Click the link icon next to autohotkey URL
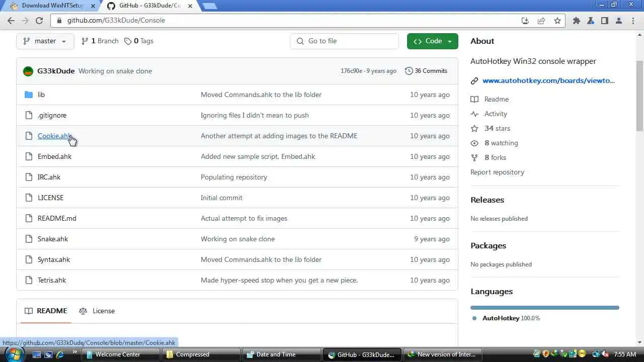The height and width of the screenshot is (362, 644). click(x=474, y=81)
